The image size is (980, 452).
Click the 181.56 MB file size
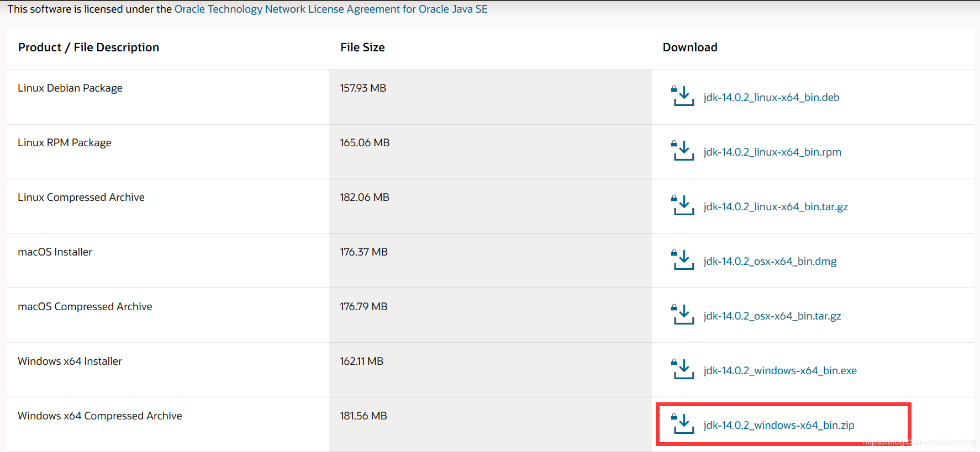pyautogui.click(x=363, y=416)
